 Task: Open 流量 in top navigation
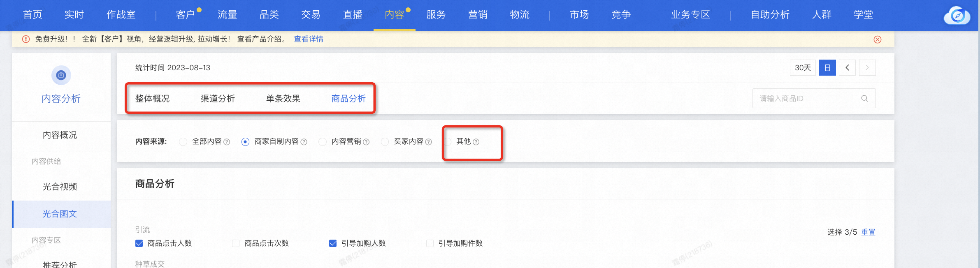tap(227, 15)
